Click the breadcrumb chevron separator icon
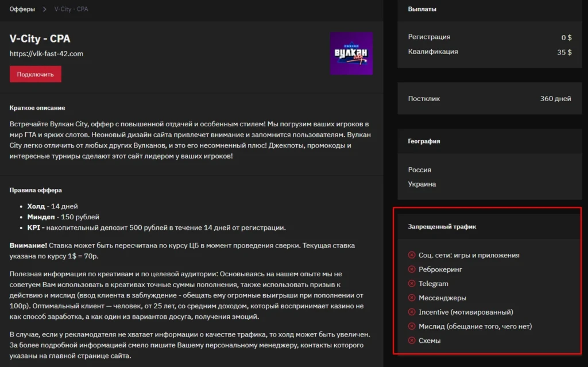Screen dimensions: 588x367 [x=45, y=9]
